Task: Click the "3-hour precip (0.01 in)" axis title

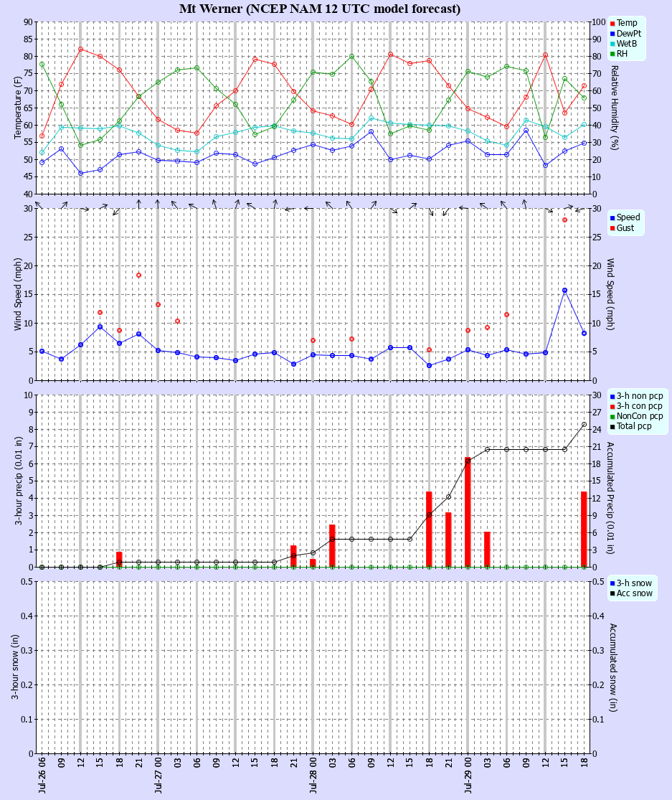Action: pyautogui.click(x=18, y=481)
